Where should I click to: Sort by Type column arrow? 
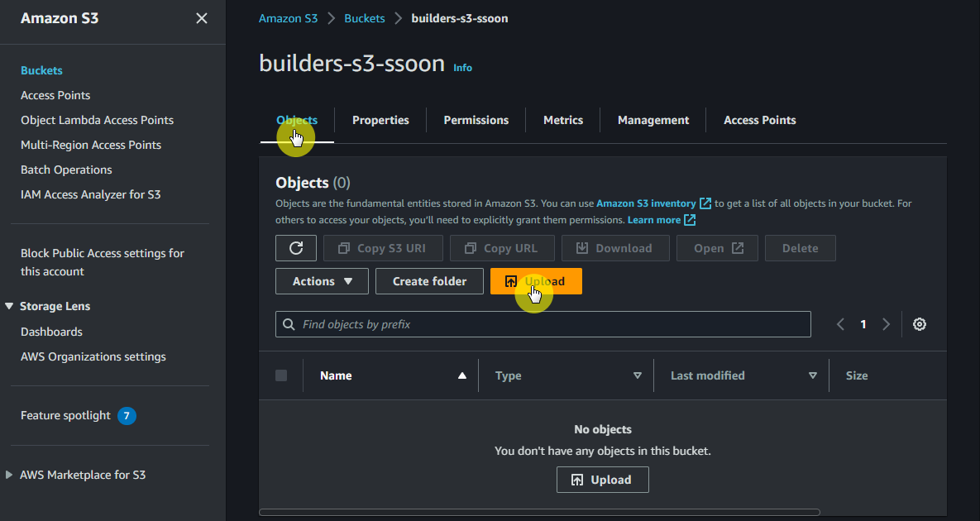[x=638, y=375]
